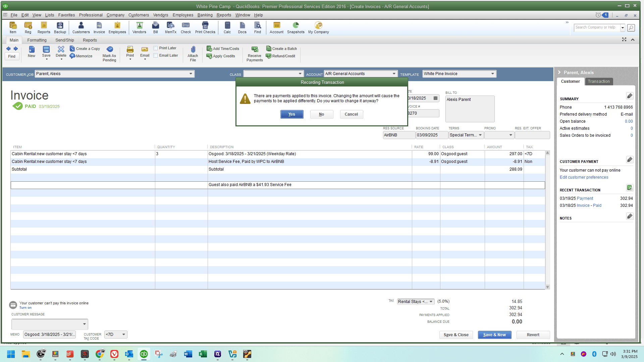Open the Employees center icon
Viewport: 644px width, 362px height.
(x=117, y=27)
